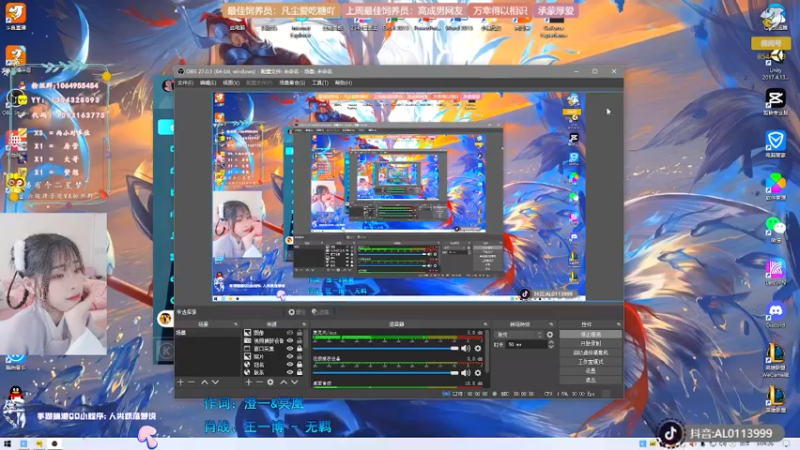
Task: Open transition properties gear beside the 淡出 dropdown
Action: 549,335
